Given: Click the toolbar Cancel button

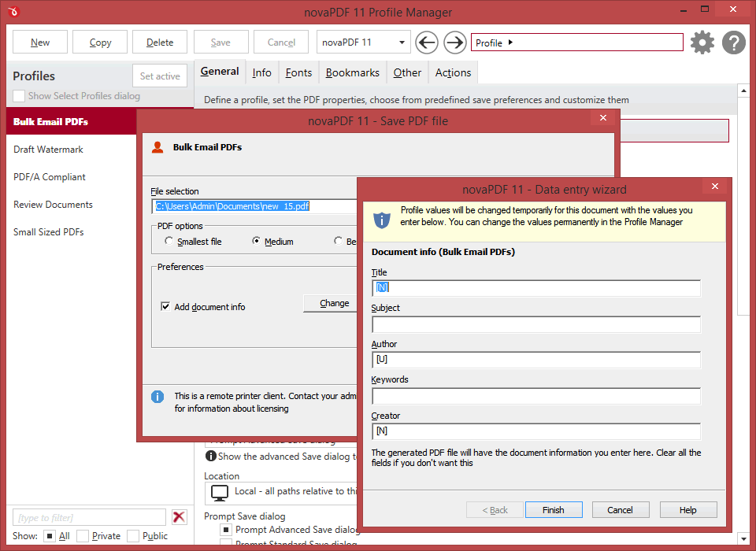Looking at the screenshot, I should pyautogui.click(x=281, y=42).
